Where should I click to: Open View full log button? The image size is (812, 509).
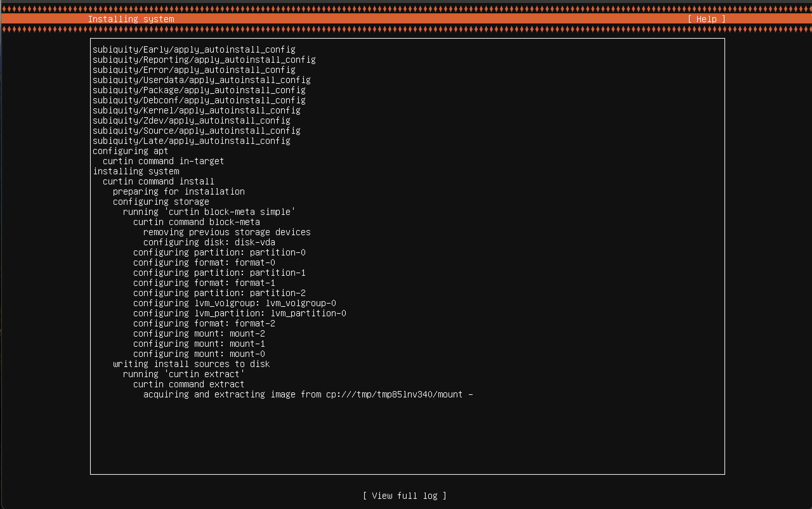click(404, 496)
